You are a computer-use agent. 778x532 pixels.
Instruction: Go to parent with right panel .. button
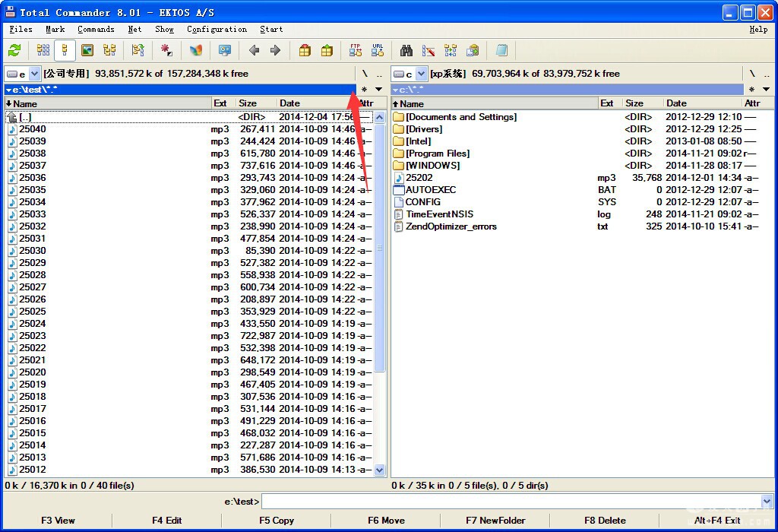(767, 74)
